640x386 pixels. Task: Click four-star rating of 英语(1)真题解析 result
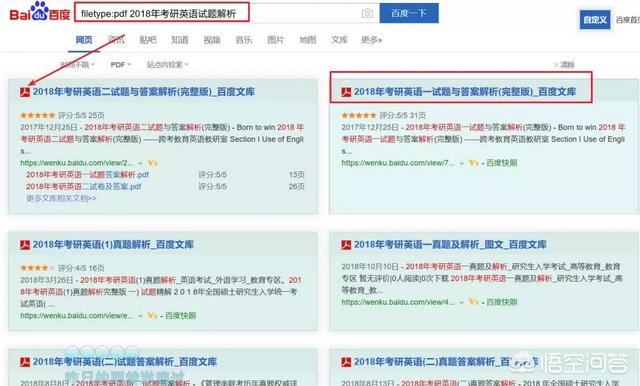tap(38, 268)
